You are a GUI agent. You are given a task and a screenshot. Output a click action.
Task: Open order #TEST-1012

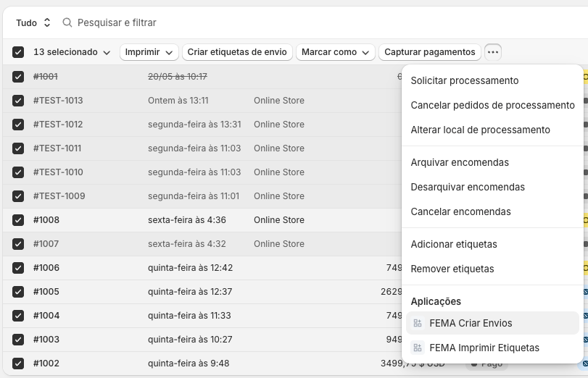58,125
